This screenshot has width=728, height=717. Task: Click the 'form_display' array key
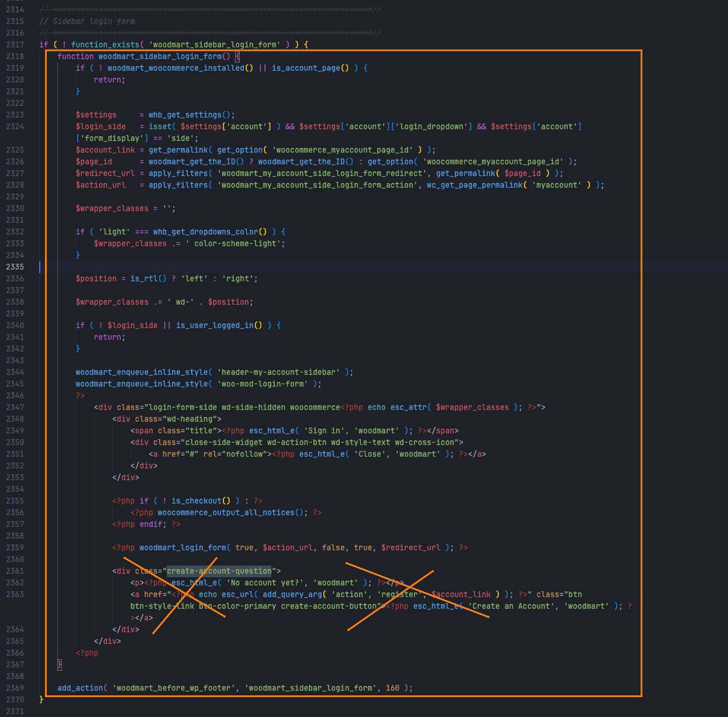(x=112, y=138)
